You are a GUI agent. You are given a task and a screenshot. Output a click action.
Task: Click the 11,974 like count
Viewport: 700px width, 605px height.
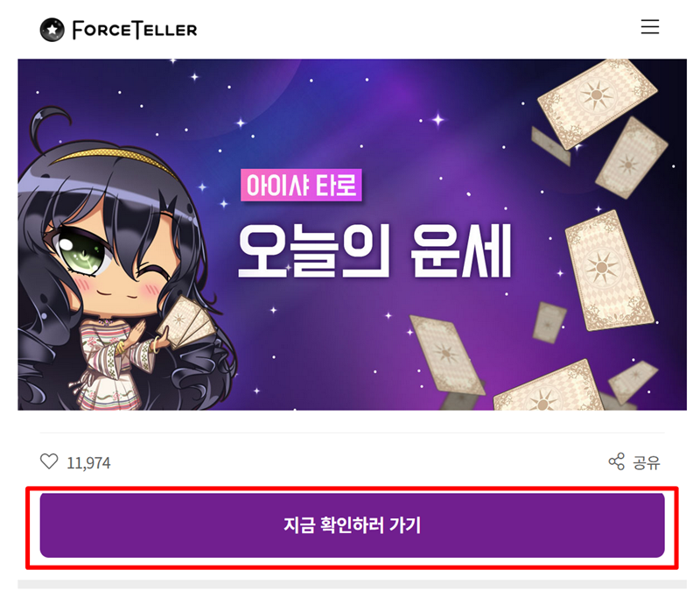(x=88, y=463)
